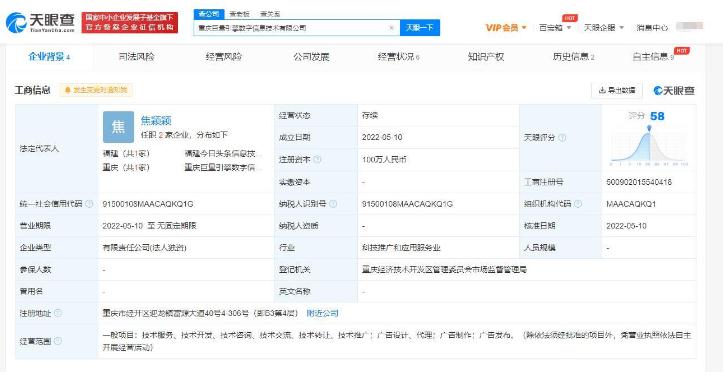Viewport: 723px width, 380px height.
Task: Click the help icon beside 纳税人识别号
Action: tap(333, 203)
